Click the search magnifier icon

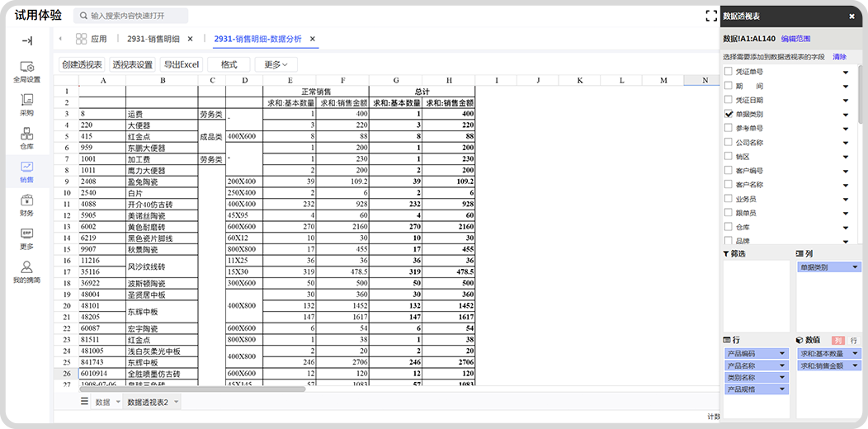(x=83, y=16)
